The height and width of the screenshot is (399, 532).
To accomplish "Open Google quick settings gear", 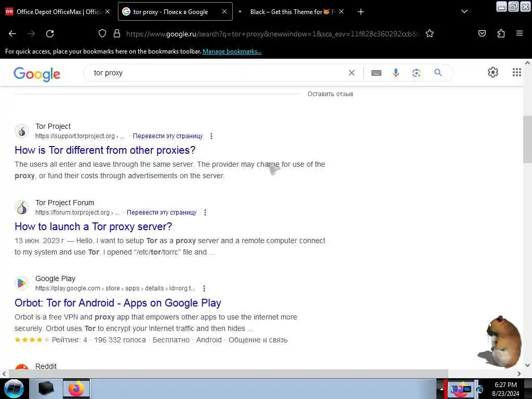I will (x=493, y=72).
